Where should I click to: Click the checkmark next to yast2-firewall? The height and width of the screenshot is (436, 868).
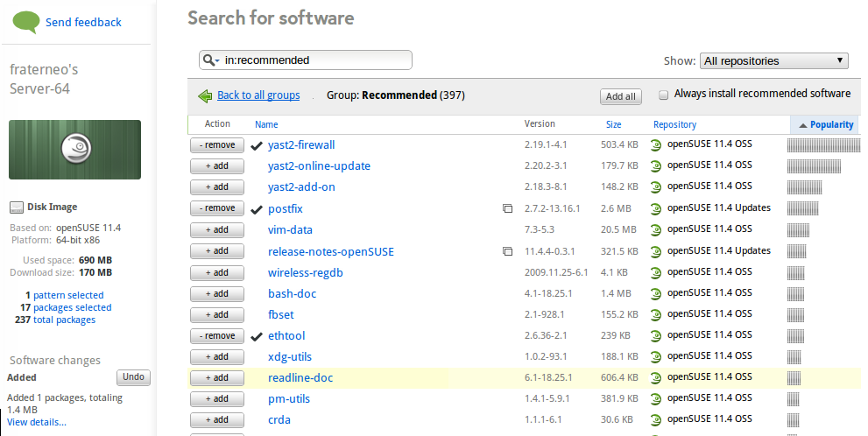[257, 146]
